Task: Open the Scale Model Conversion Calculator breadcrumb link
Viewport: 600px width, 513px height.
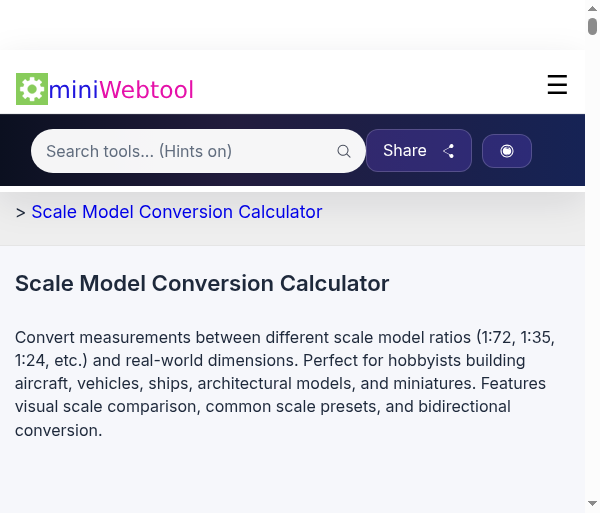Action: click(x=177, y=212)
